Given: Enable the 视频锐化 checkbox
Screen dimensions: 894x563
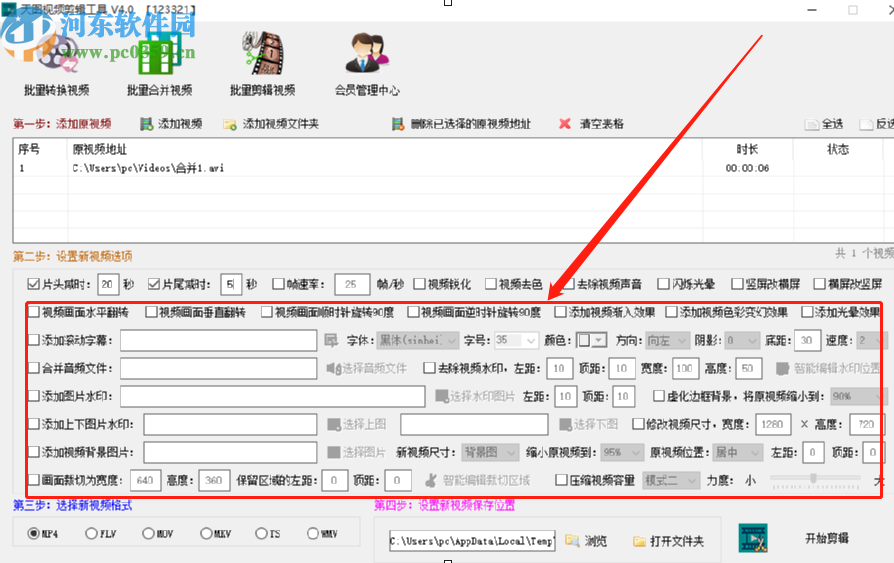Looking at the screenshot, I should [420, 284].
